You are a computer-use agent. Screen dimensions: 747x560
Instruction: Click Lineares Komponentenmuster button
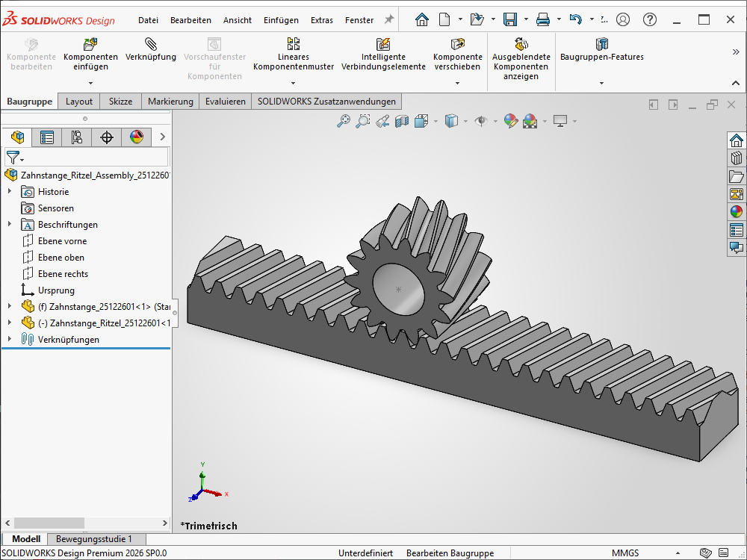coord(294,56)
